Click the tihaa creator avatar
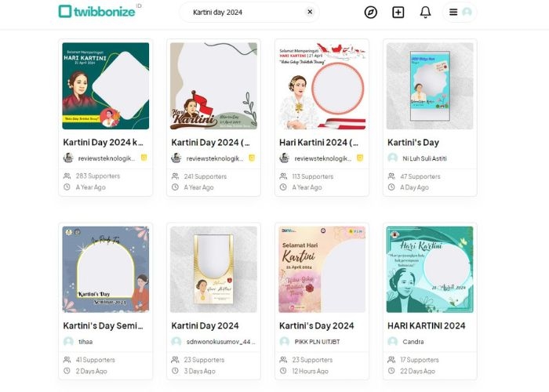The image size is (549, 392). 68,342
